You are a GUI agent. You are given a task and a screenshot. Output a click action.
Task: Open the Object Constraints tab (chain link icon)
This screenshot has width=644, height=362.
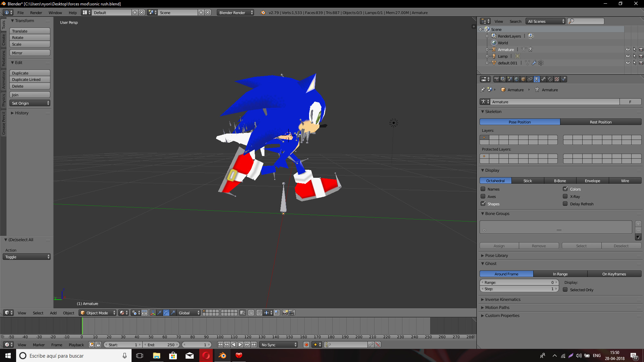530,79
